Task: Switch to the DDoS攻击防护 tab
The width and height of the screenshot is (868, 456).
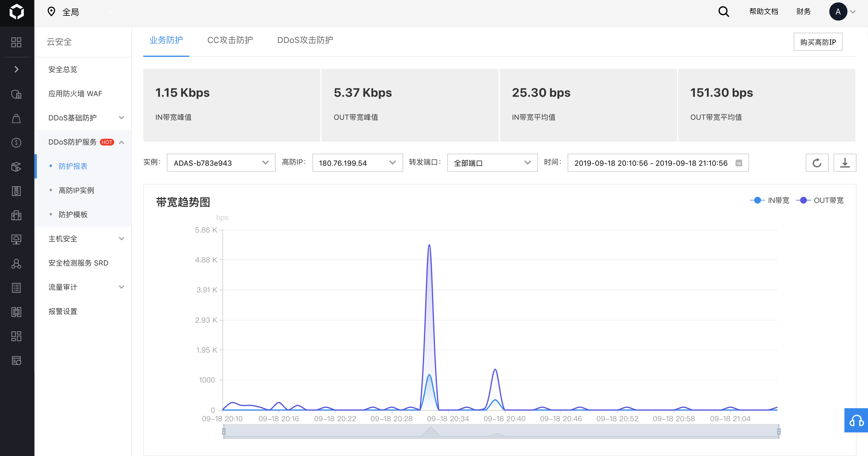Action: (x=305, y=40)
